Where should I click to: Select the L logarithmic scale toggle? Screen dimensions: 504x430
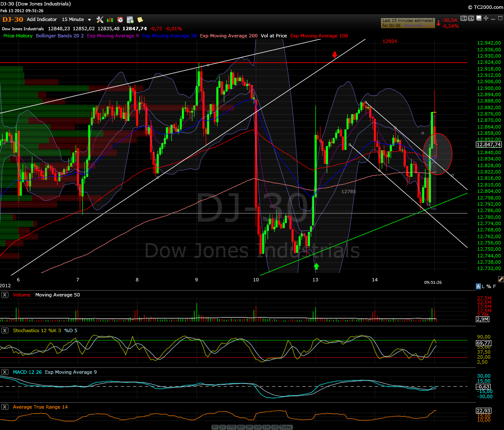coord(484,286)
